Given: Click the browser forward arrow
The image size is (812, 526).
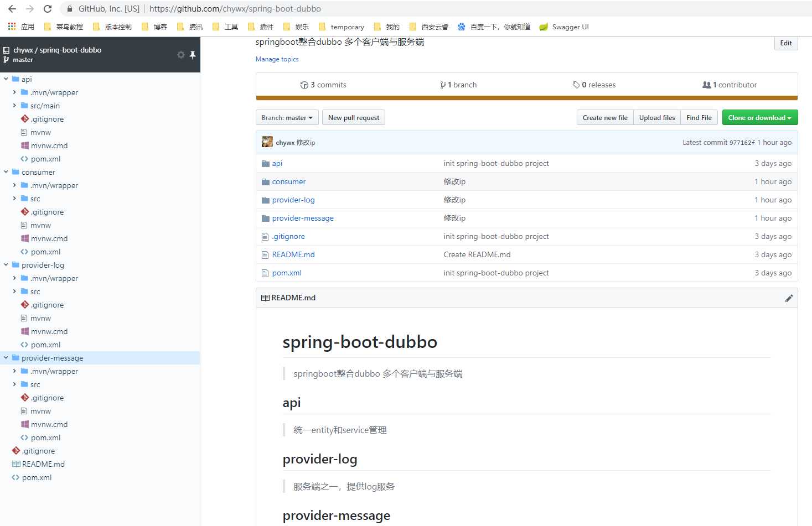Looking at the screenshot, I should click(x=30, y=9).
